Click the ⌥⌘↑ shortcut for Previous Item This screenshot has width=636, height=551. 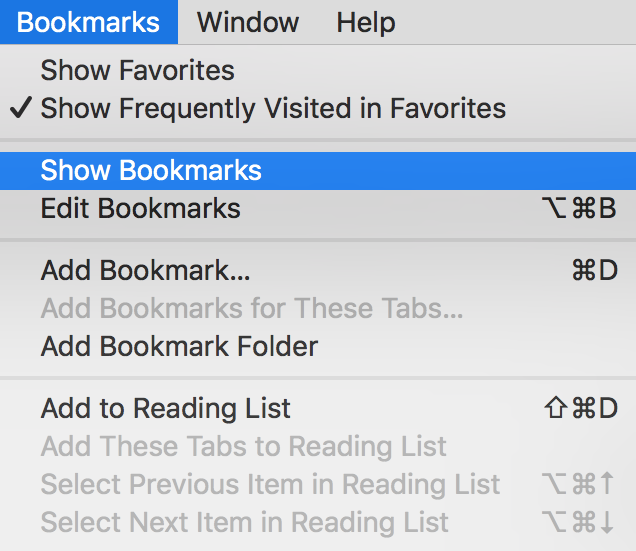click(x=578, y=485)
